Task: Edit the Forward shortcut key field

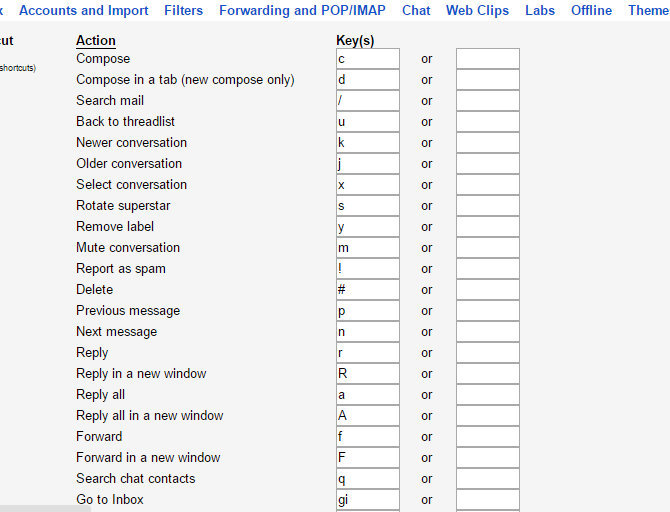Action: [368, 437]
